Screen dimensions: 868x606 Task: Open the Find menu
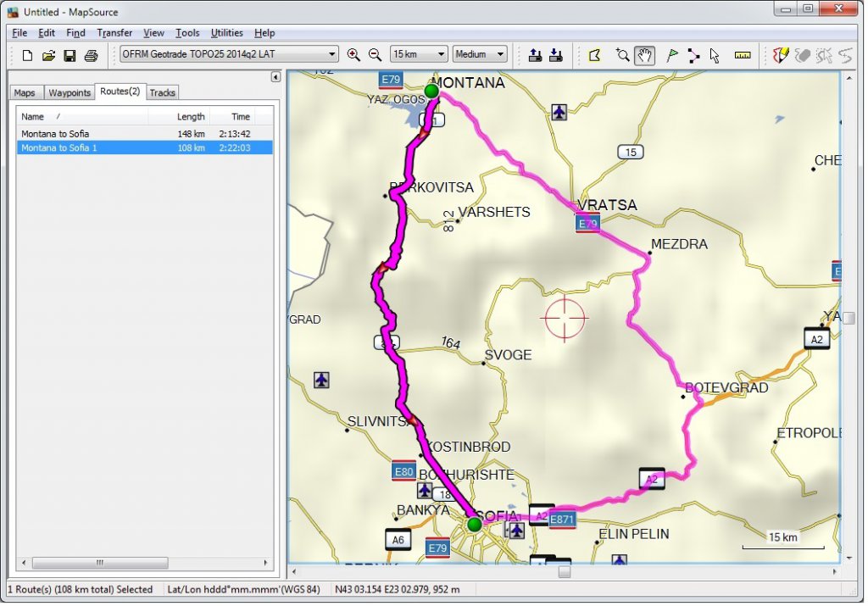point(75,33)
